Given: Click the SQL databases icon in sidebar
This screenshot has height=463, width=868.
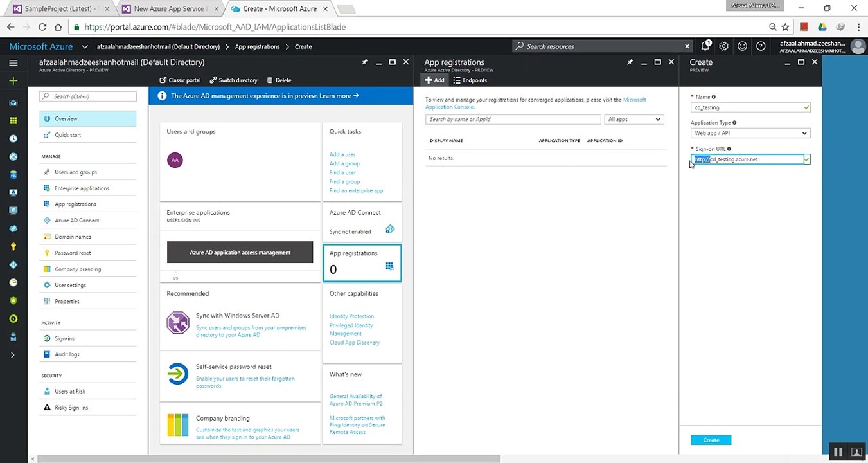Looking at the screenshot, I should point(13,174).
